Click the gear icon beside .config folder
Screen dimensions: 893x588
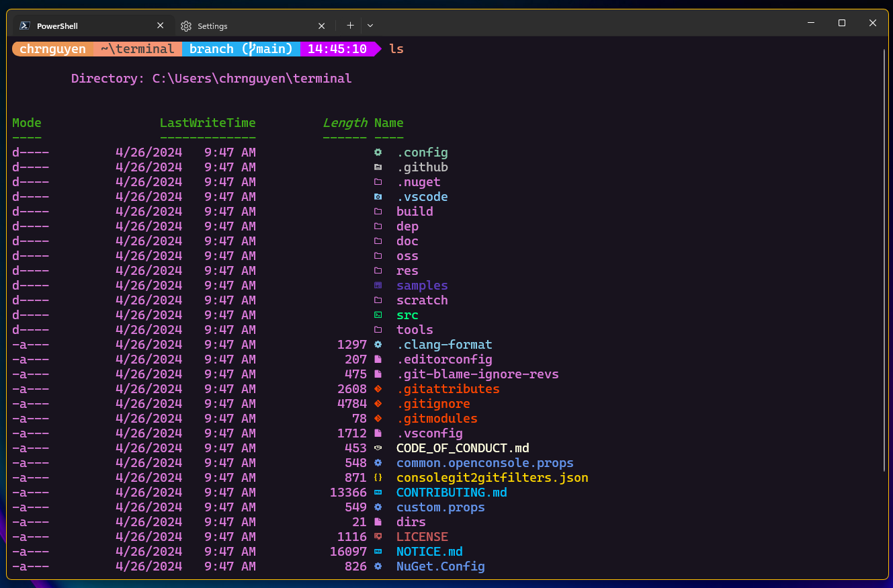tap(378, 153)
